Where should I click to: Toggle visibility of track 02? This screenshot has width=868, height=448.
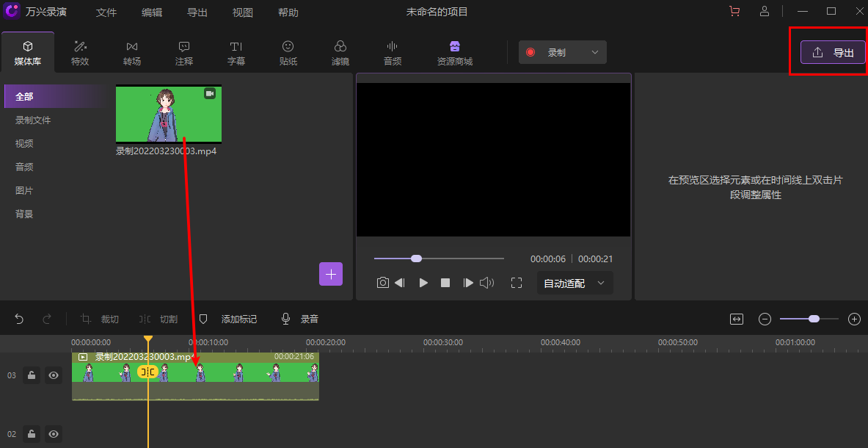tap(54, 434)
